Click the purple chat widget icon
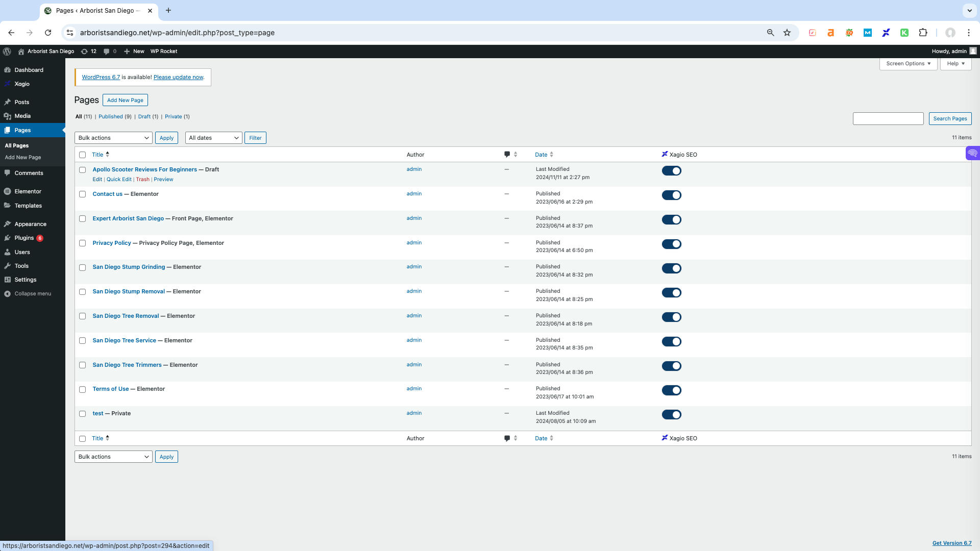Screen dimensions: 980x551 [973, 153]
